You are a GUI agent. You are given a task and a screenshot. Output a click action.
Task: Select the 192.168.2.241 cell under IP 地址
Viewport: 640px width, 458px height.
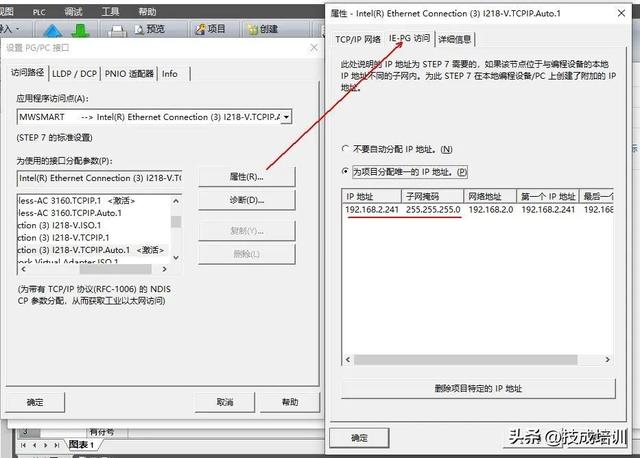(x=372, y=210)
